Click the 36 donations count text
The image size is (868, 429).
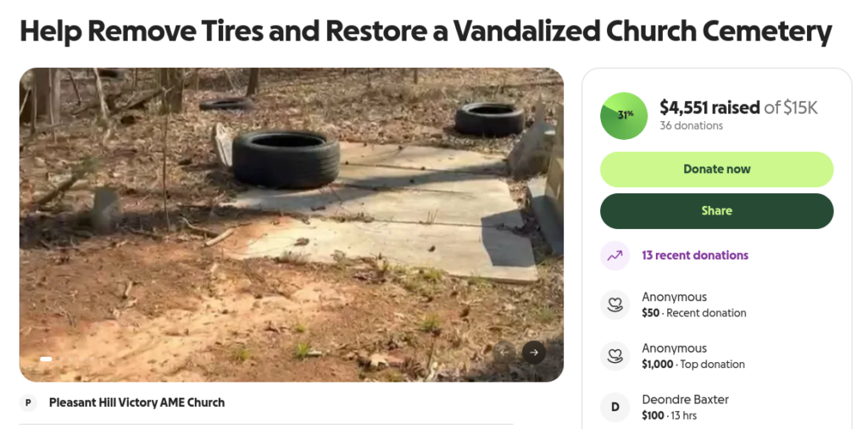coord(691,125)
